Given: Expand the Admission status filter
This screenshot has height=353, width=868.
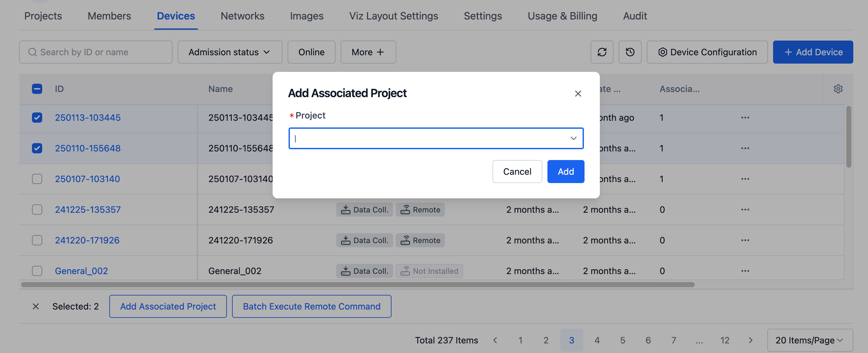Looking at the screenshot, I should (230, 52).
